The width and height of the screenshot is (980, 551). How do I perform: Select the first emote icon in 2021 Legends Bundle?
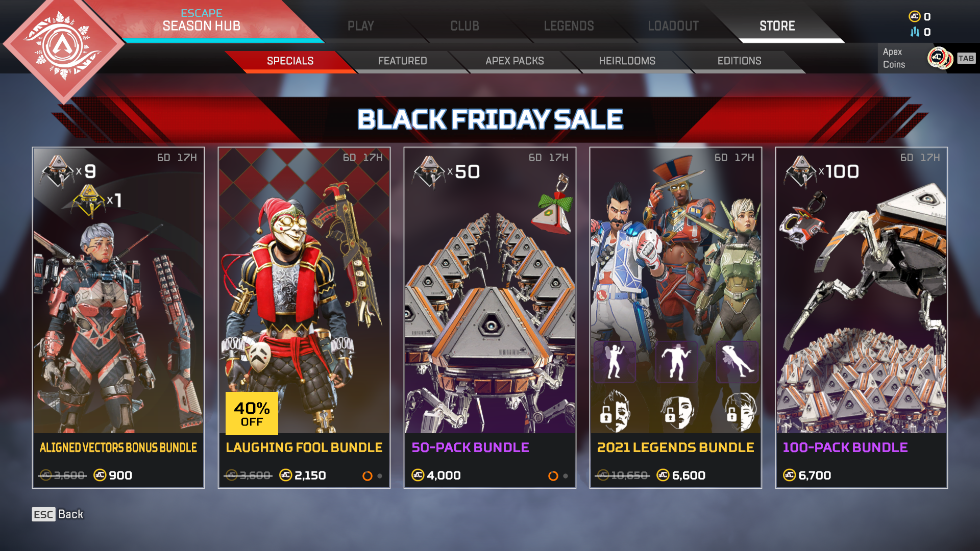pyautogui.click(x=615, y=362)
